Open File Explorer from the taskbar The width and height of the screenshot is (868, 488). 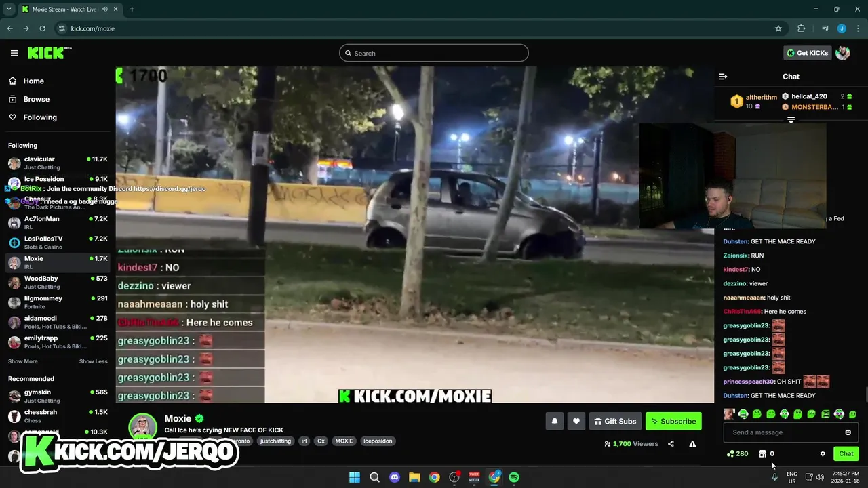pos(414,477)
